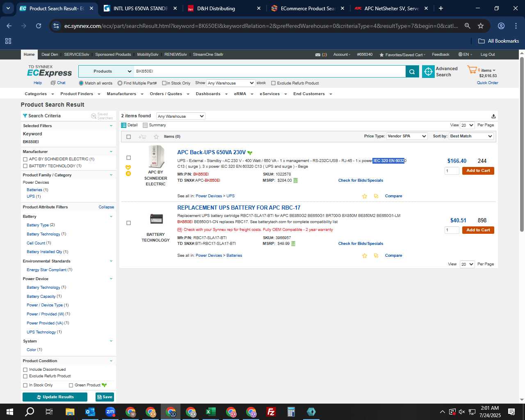525x420 pixels.
Task: Open the APC Back-UPS 650VA 230V product link
Action: 211,152
